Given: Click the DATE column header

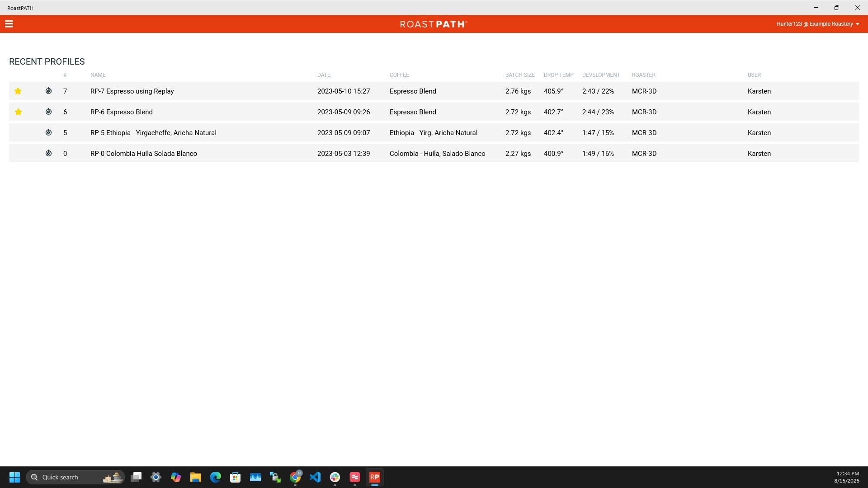Looking at the screenshot, I should (x=324, y=75).
